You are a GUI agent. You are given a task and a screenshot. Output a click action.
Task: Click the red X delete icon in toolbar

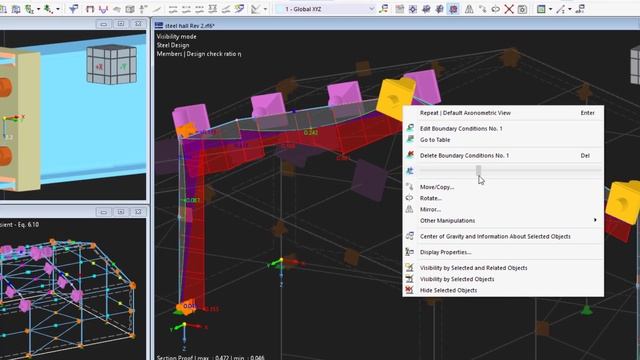coord(509,9)
